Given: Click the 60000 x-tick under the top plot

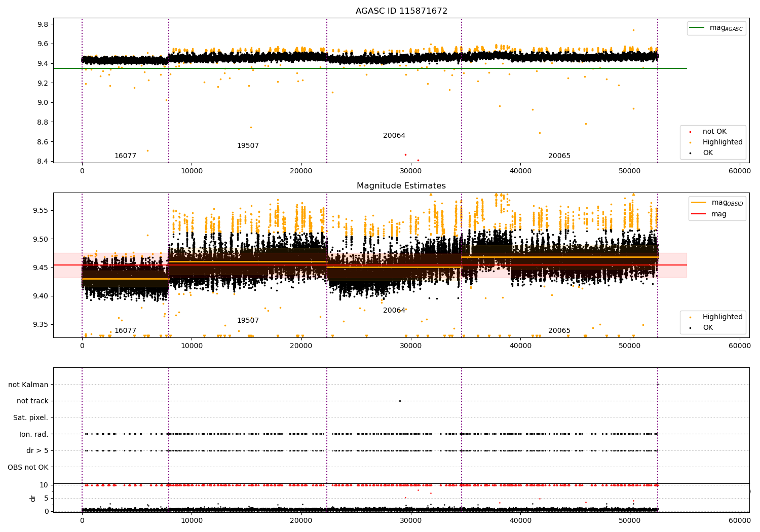Looking at the screenshot, I should tap(740, 171).
